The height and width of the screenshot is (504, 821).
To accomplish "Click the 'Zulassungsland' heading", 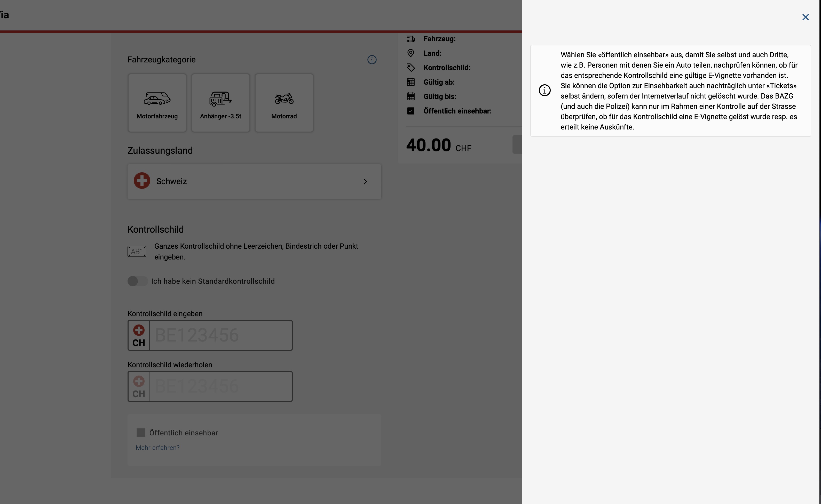I will 160,151.
